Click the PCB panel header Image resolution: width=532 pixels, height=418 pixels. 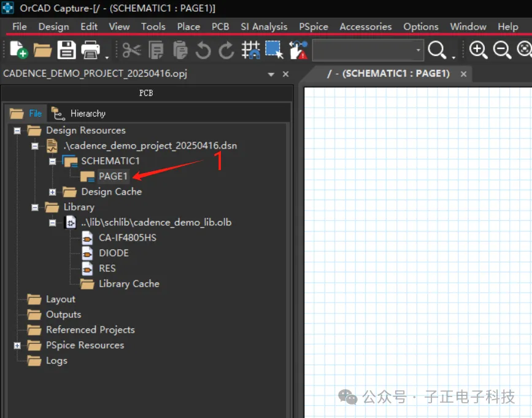click(x=146, y=93)
